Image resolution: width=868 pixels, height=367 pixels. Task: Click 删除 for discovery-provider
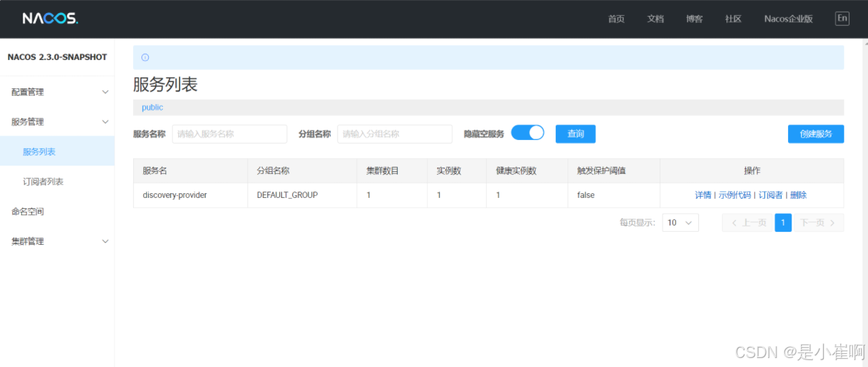coord(798,195)
